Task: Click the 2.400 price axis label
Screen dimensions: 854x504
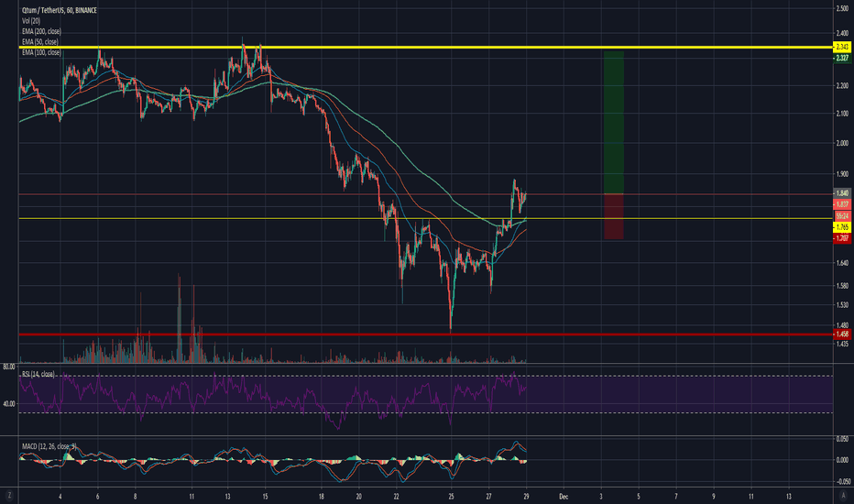Action: pyautogui.click(x=842, y=34)
